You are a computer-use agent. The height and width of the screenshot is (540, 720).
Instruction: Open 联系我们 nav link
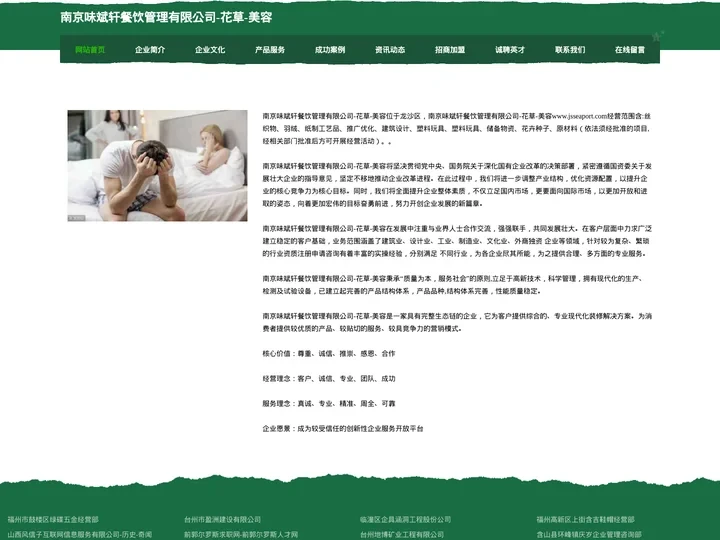click(x=570, y=50)
